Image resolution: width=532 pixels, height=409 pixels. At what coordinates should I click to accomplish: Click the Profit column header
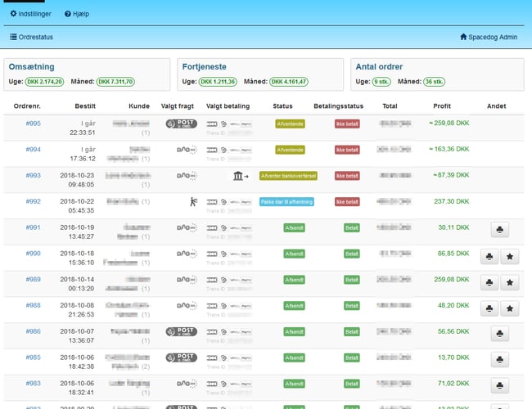[x=442, y=106]
